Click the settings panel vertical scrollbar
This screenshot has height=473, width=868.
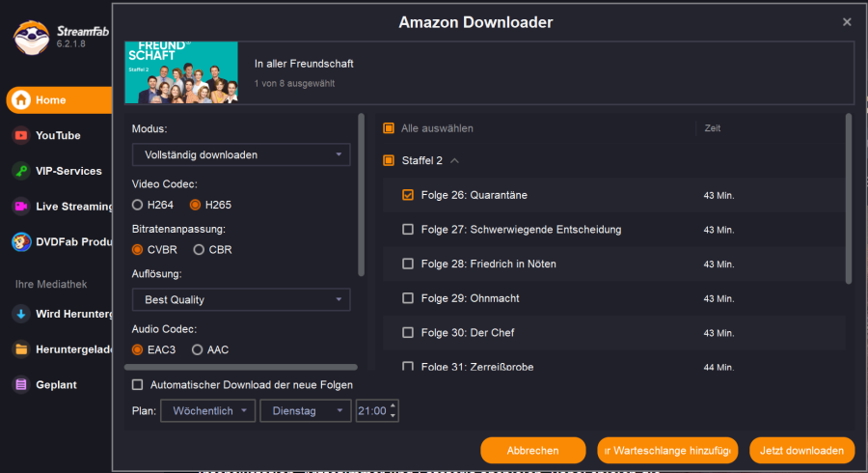click(362, 194)
